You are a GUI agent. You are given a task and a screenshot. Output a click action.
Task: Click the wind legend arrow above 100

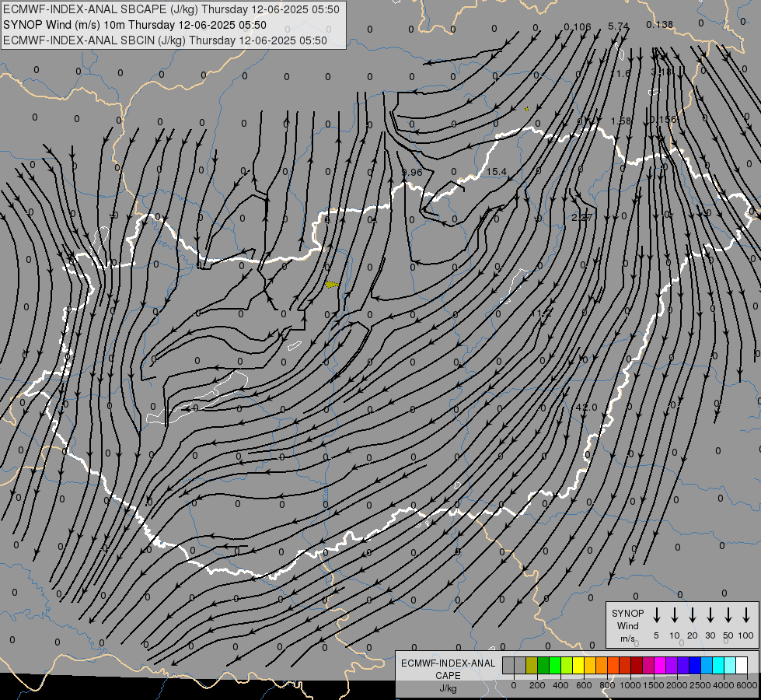click(746, 615)
